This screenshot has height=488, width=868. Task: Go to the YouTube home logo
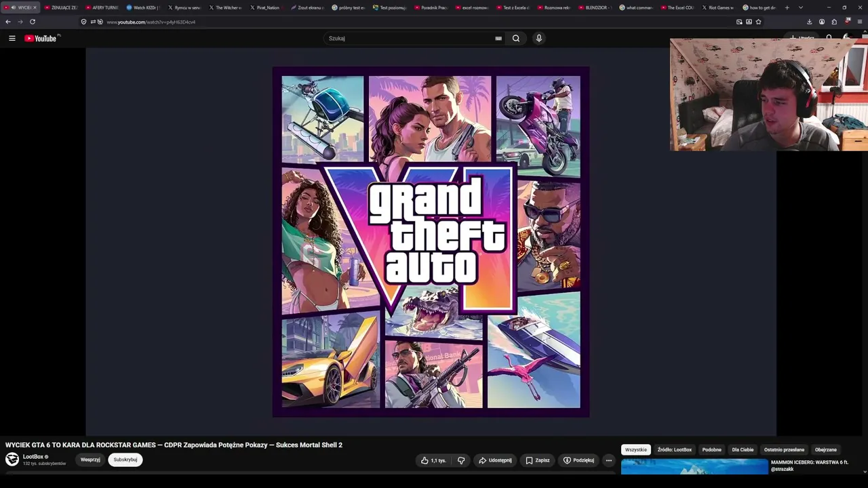point(42,39)
